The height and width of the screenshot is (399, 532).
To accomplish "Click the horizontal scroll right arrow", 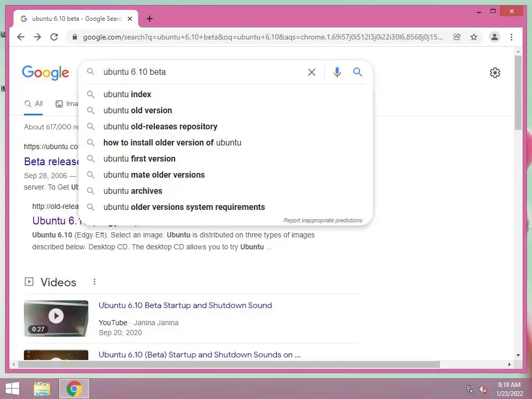I will (509, 364).
